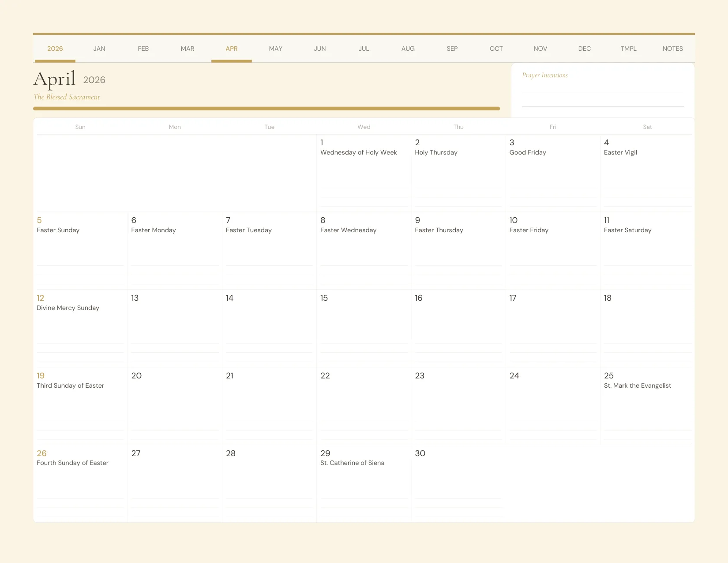Select the Easter Sunday entry on April 5

pyautogui.click(x=58, y=230)
